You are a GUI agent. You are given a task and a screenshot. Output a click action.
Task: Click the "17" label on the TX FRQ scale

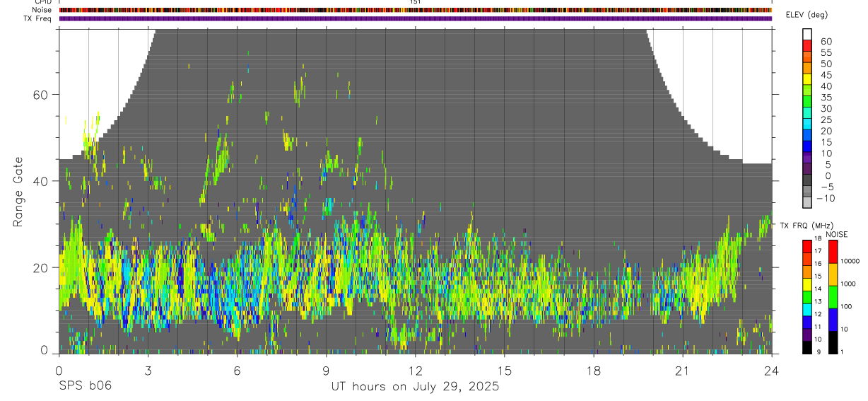point(819,250)
